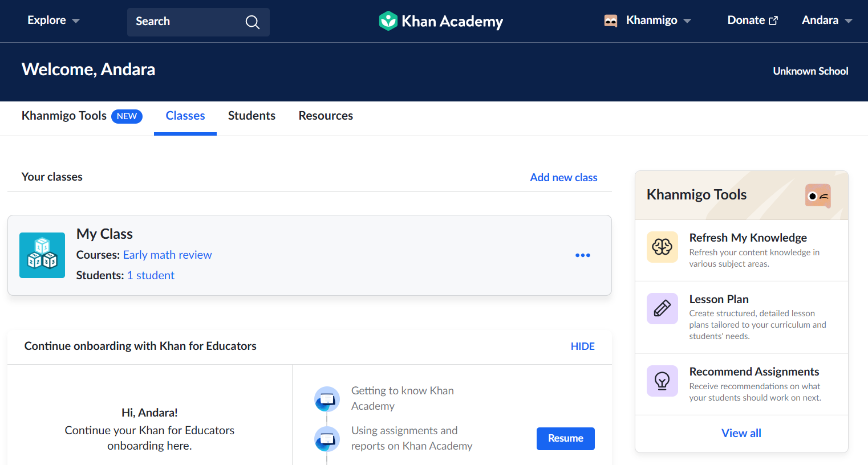
Task: Click the Khanmigo Tools panel heading
Action: point(696,195)
